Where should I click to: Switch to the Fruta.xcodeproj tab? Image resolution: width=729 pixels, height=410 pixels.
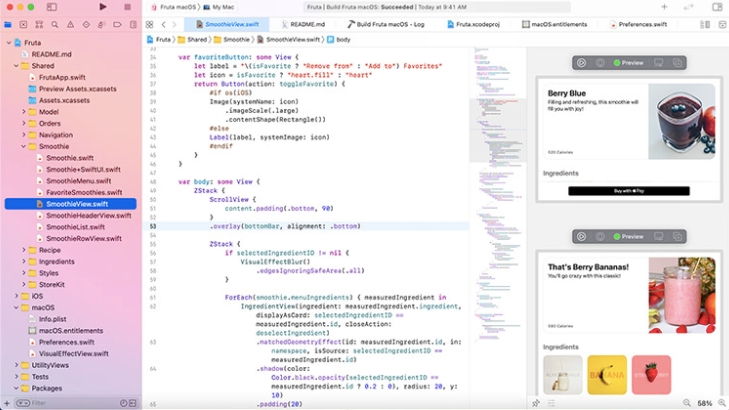[x=473, y=24]
